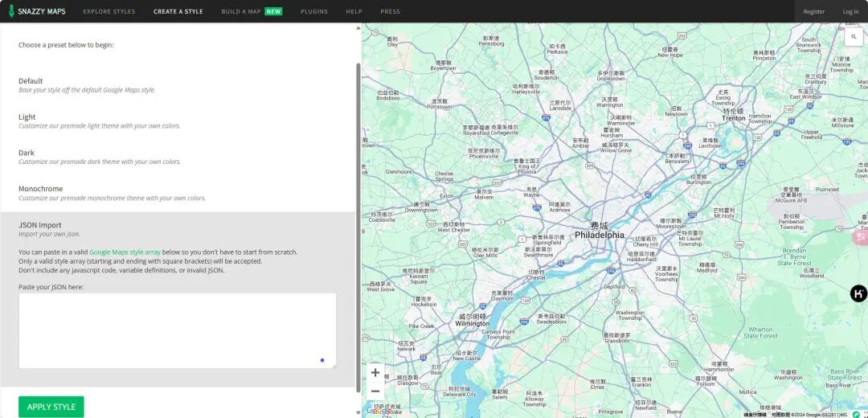
Task: Open the Build a Map tab
Action: tap(241, 11)
